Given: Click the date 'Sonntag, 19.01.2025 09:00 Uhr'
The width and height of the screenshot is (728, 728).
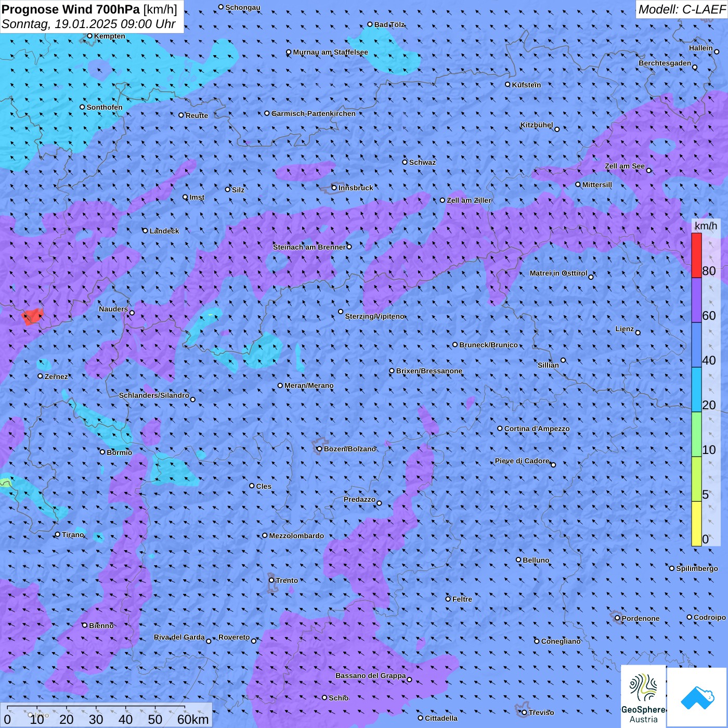Looking at the screenshot, I should pos(89,24).
